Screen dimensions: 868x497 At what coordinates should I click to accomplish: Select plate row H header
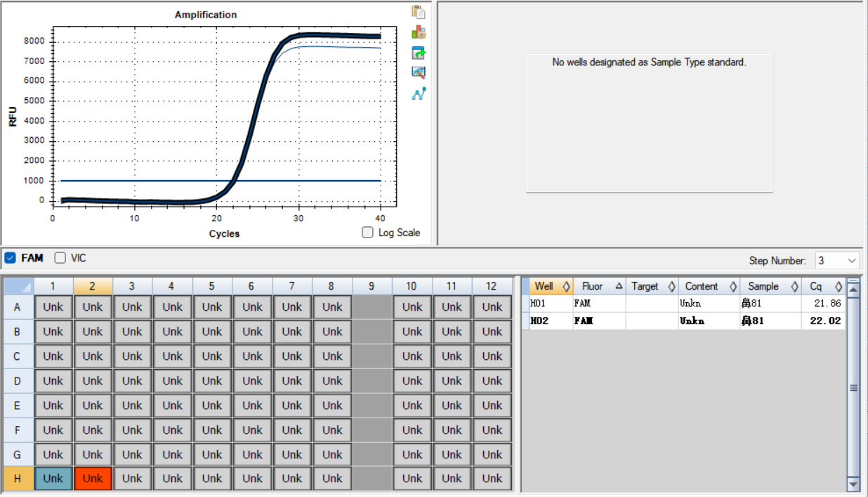pos(18,479)
